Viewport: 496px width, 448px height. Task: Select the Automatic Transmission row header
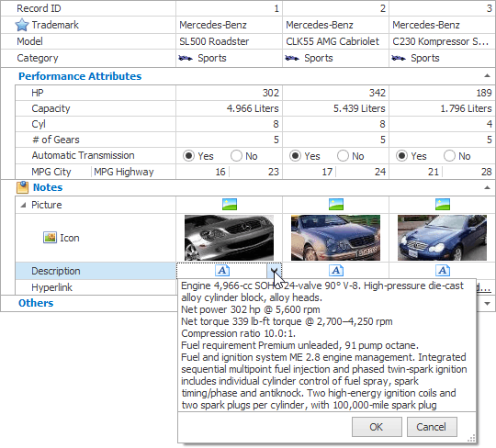[96, 155]
